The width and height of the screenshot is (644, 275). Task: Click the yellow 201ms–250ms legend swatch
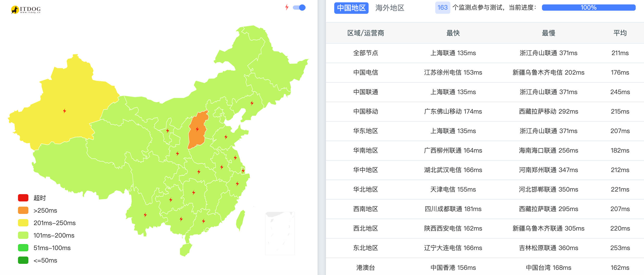click(x=23, y=223)
